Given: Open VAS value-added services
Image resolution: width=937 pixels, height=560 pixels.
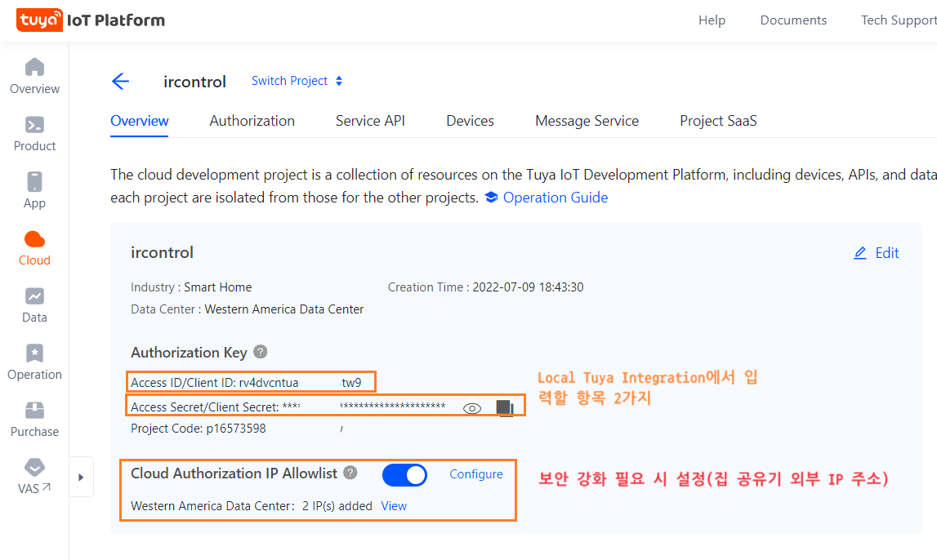Looking at the screenshot, I should click(34, 477).
